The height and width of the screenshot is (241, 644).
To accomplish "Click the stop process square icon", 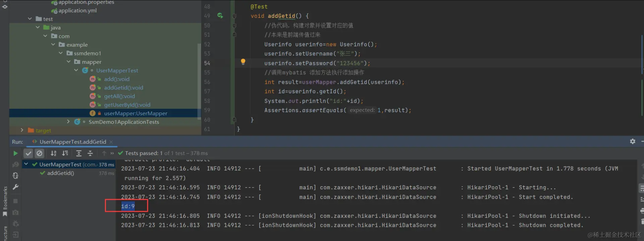I will 15,201.
